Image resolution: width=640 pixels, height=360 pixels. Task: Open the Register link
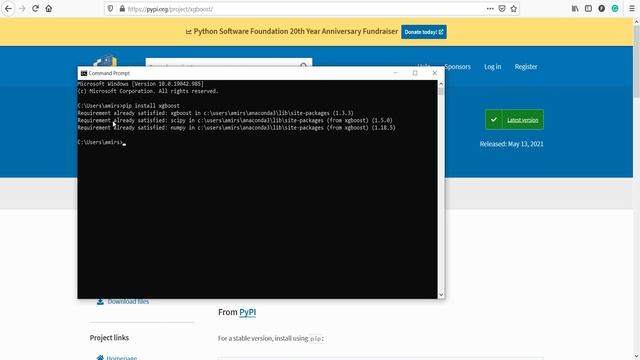click(526, 67)
